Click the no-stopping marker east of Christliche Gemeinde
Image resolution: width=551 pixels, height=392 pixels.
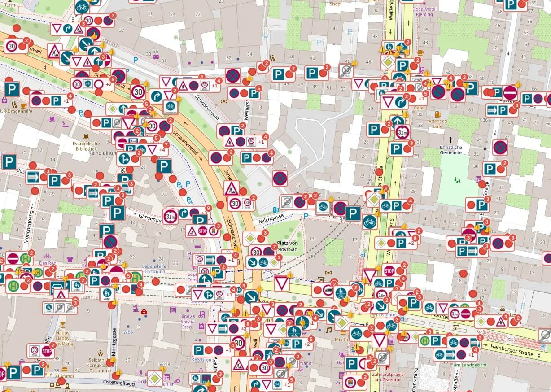click(500, 147)
